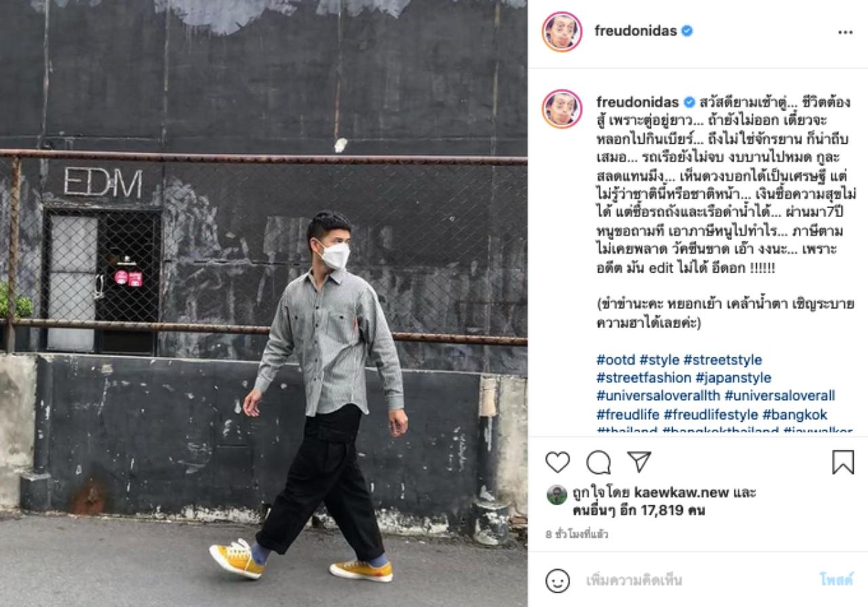The image size is (868, 607).
Task: Open freudonidas username in the caption
Action: [x=637, y=102]
